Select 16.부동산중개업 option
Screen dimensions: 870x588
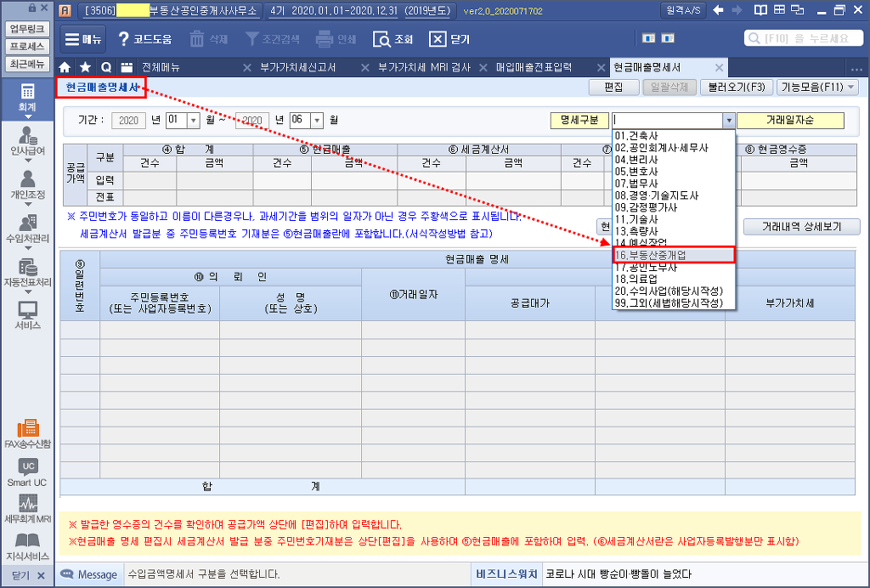click(674, 255)
